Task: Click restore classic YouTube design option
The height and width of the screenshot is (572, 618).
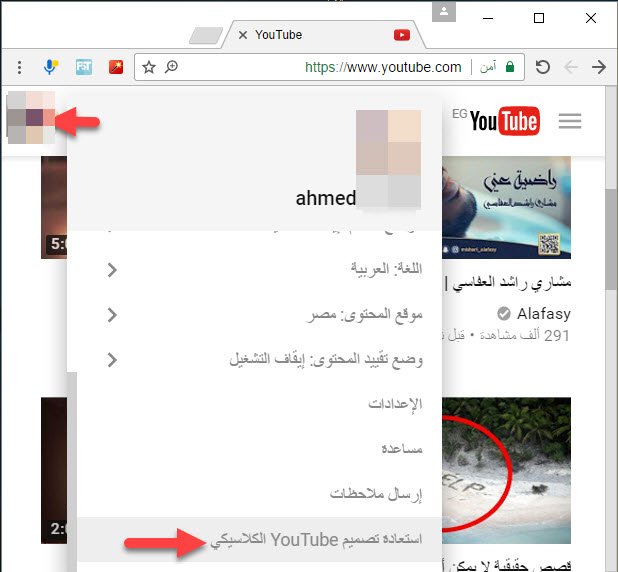Action: click(317, 541)
